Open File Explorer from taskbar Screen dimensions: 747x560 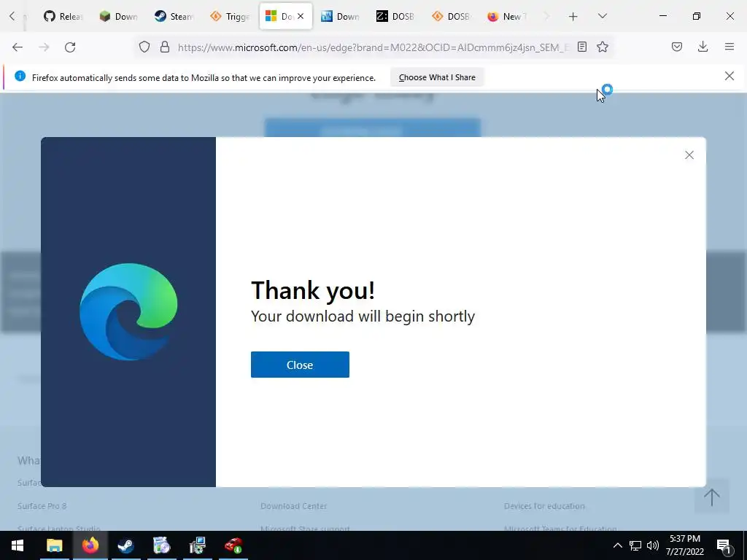click(x=54, y=545)
